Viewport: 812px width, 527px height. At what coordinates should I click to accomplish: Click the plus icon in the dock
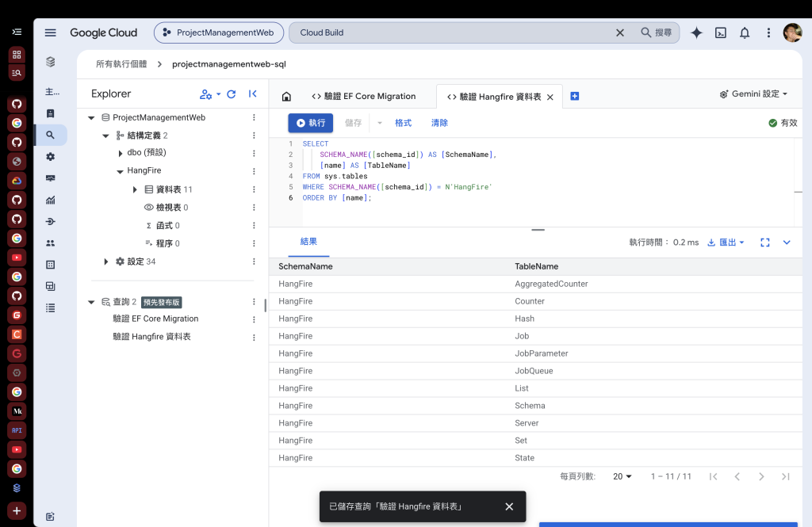click(17, 511)
